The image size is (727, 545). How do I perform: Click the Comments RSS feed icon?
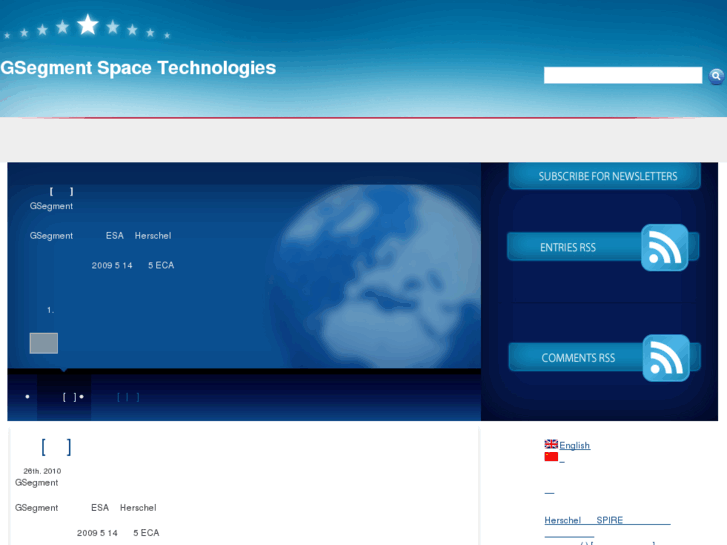[x=666, y=358]
